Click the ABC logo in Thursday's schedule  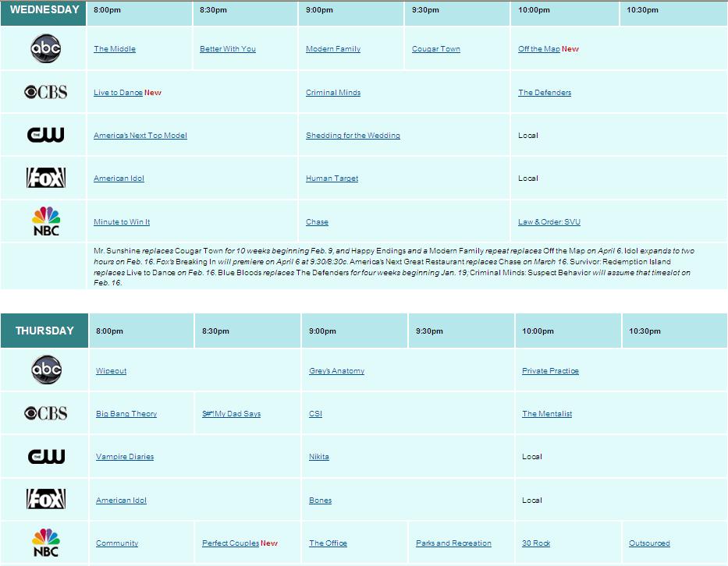coord(47,370)
